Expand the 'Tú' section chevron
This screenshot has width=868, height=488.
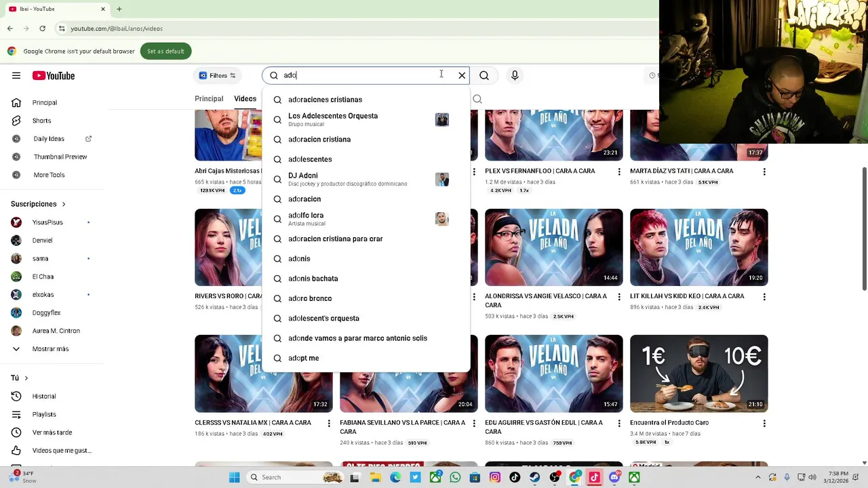point(26,378)
